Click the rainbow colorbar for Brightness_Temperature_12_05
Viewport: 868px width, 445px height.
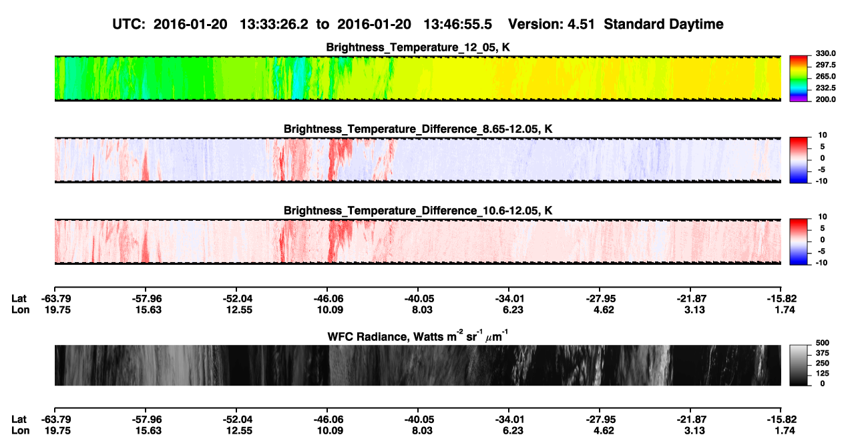(799, 79)
